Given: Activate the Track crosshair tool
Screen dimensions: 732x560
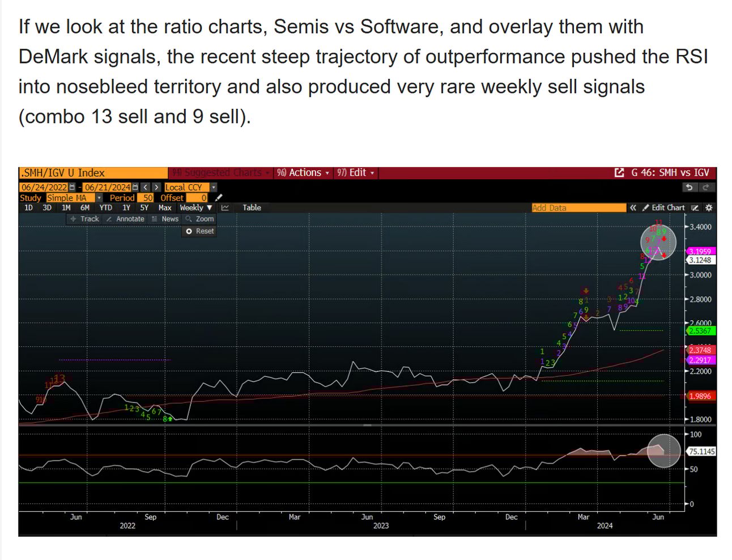Looking at the screenshot, I should [84, 219].
